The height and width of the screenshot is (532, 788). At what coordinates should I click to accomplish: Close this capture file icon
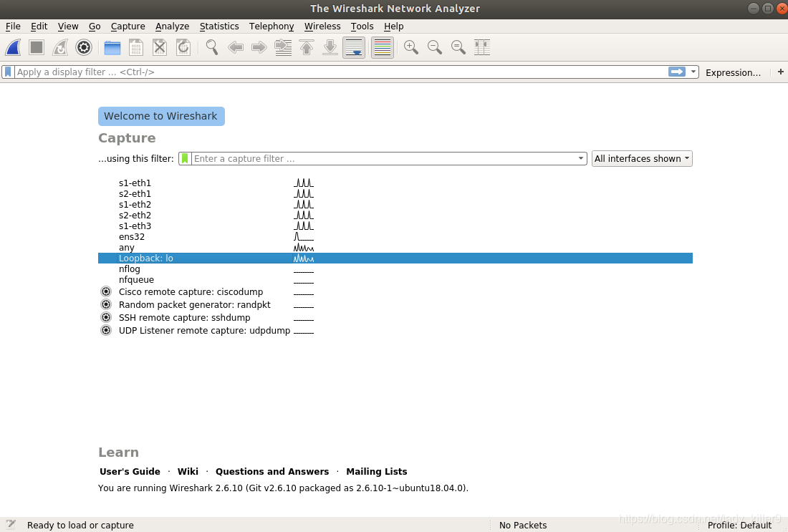point(159,47)
